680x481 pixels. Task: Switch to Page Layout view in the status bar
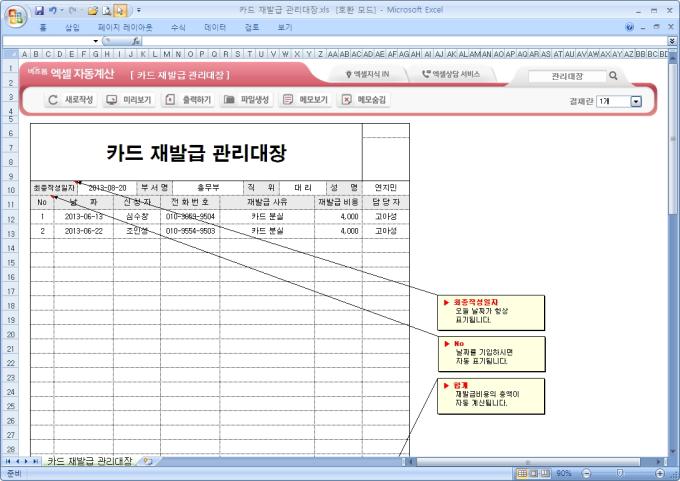coord(534,473)
